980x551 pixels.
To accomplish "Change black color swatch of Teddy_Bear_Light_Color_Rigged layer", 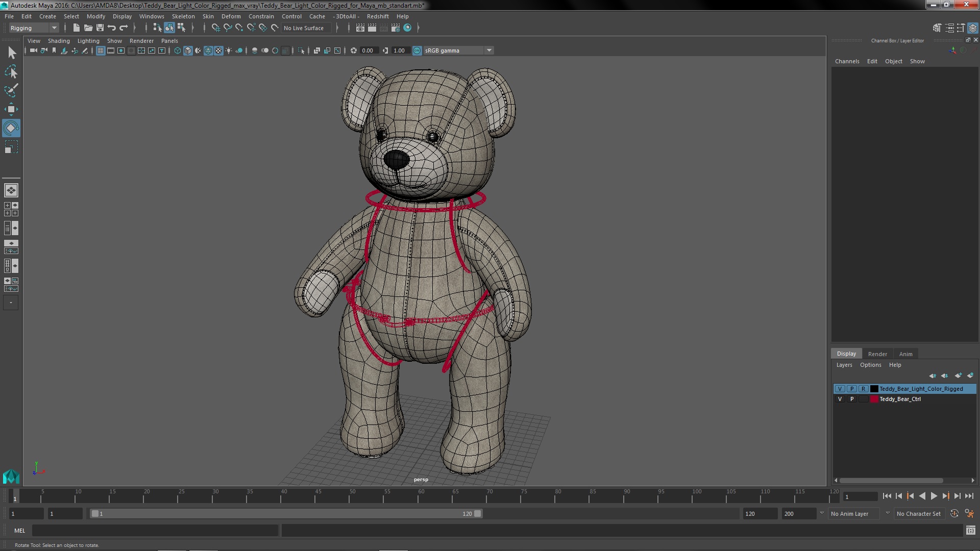I will 874,389.
